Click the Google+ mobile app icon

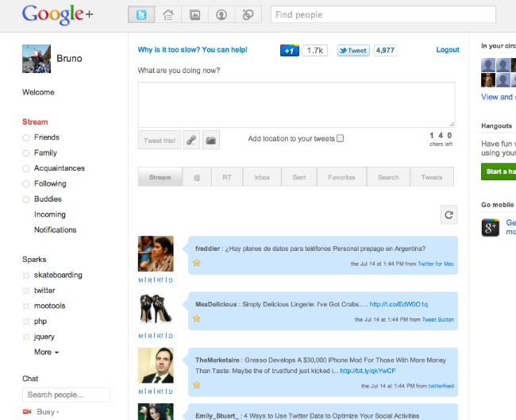pos(491,227)
